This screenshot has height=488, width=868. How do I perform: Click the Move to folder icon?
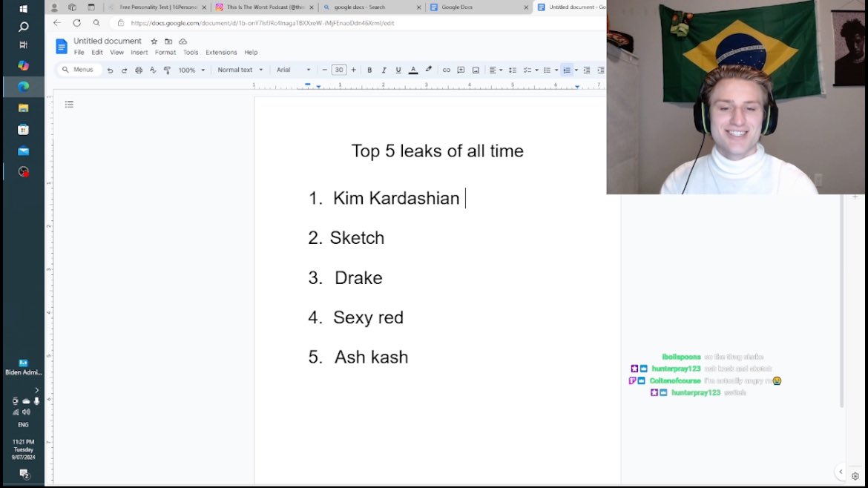click(168, 42)
